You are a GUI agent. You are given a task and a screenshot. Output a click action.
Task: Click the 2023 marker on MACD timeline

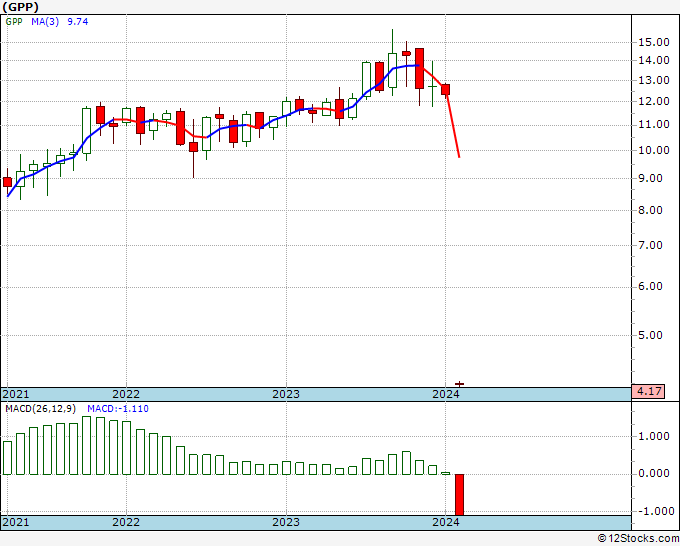[x=286, y=522]
